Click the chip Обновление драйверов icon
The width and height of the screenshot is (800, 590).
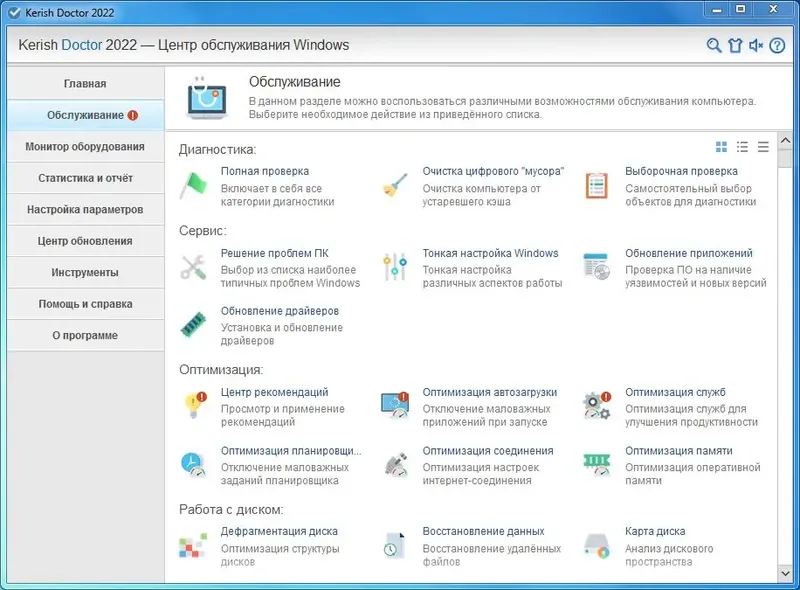pyautogui.click(x=193, y=325)
